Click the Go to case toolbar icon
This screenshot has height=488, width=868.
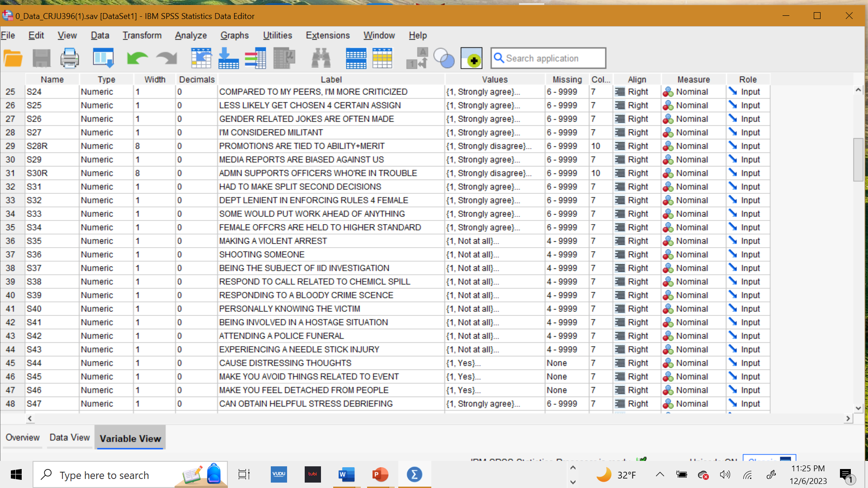tap(201, 58)
